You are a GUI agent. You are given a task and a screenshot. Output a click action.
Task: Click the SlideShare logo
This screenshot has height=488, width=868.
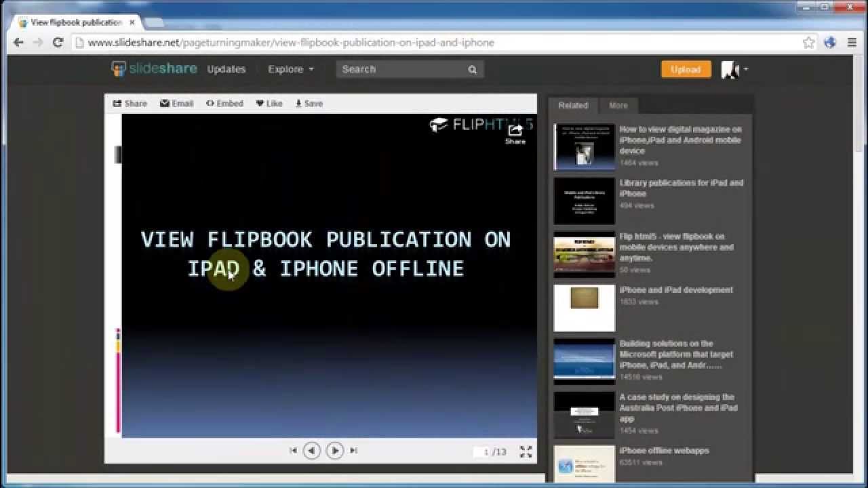(x=155, y=68)
